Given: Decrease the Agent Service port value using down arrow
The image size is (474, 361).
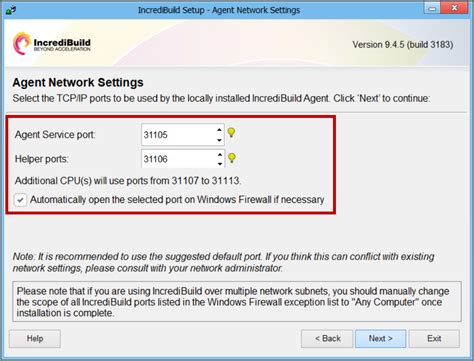Looking at the screenshot, I should 219,140.
